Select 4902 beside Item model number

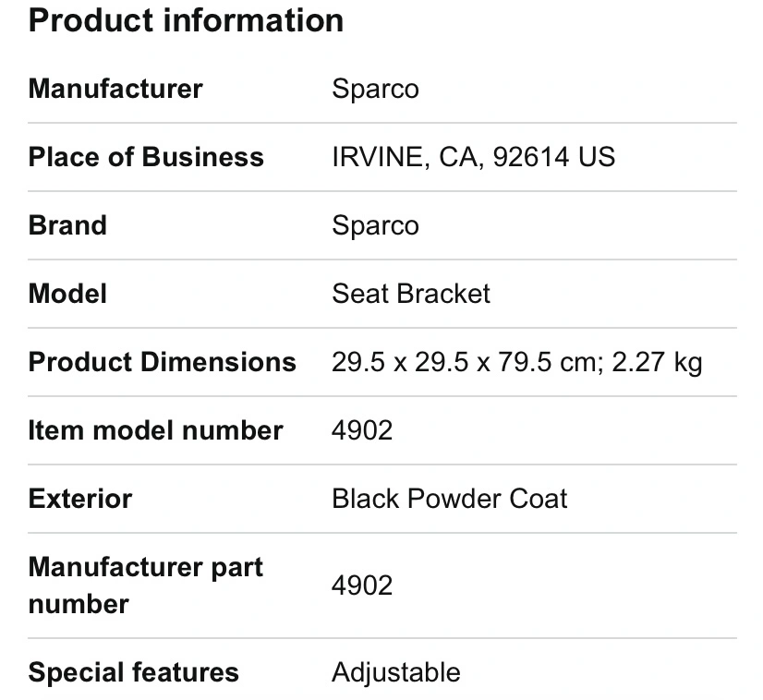coord(362,430)
